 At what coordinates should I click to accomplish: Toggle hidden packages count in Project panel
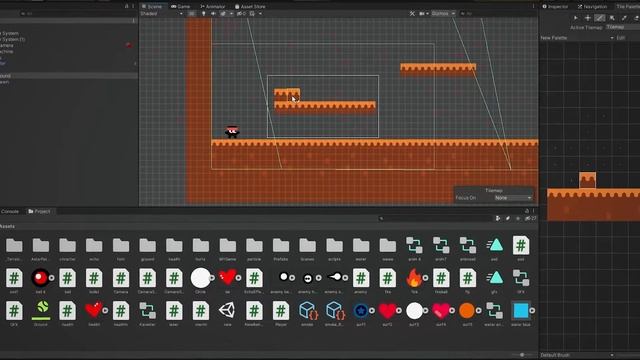click(531, 218)
